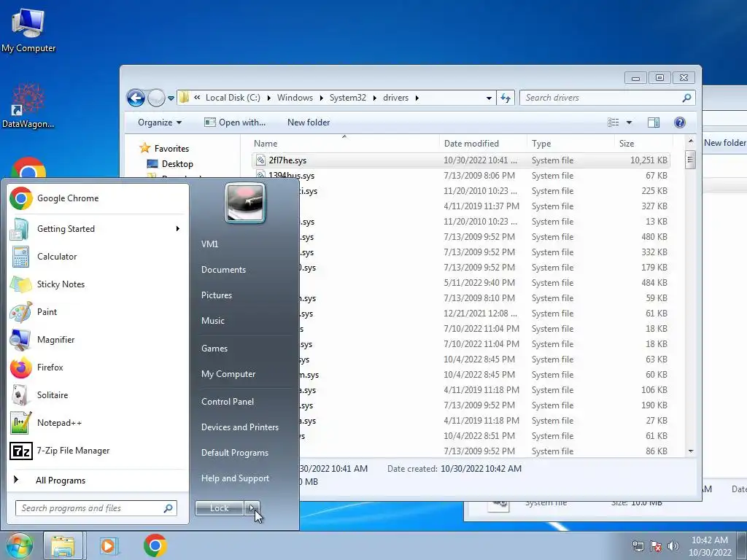Open Sticky Notes from Start menu

point(97,284)
